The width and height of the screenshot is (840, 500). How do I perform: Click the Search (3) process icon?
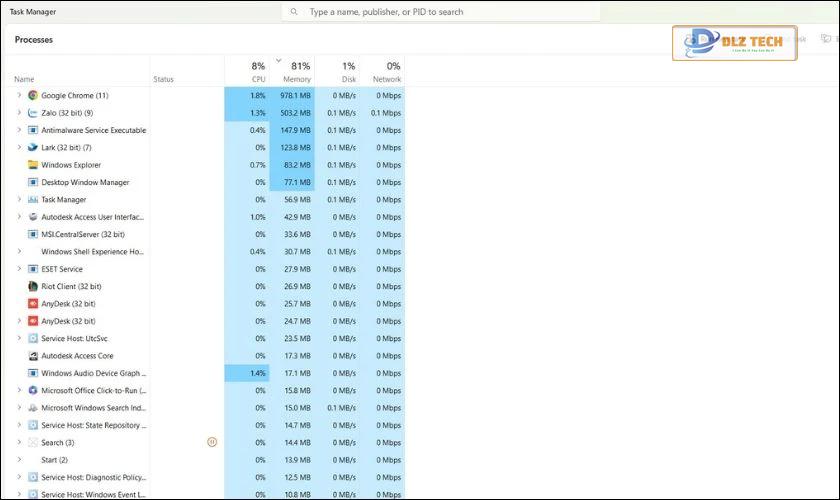pos(33,443)
